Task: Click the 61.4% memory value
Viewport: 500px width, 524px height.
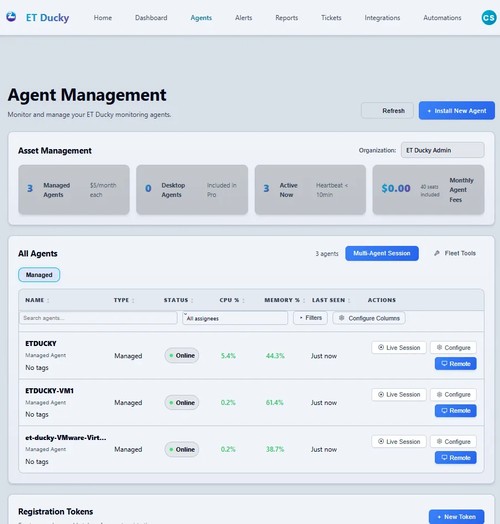Action: tap(275, 403)
